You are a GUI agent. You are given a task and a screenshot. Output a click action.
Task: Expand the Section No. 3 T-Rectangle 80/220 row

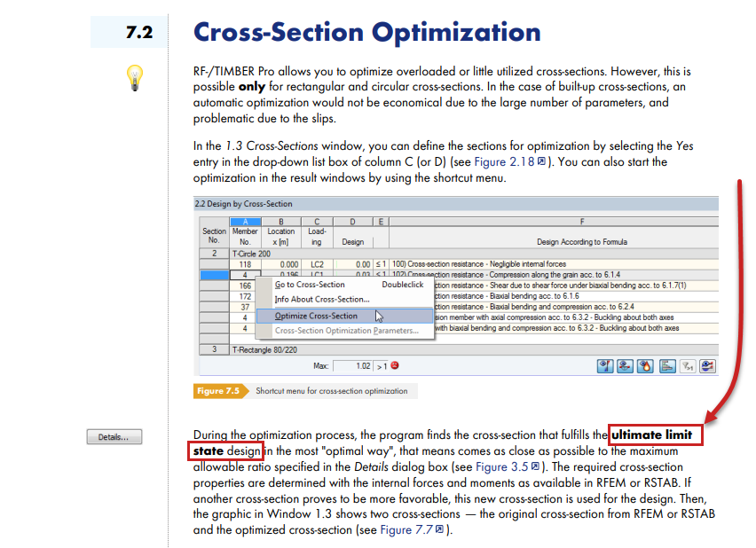click(x=266, y=350)
